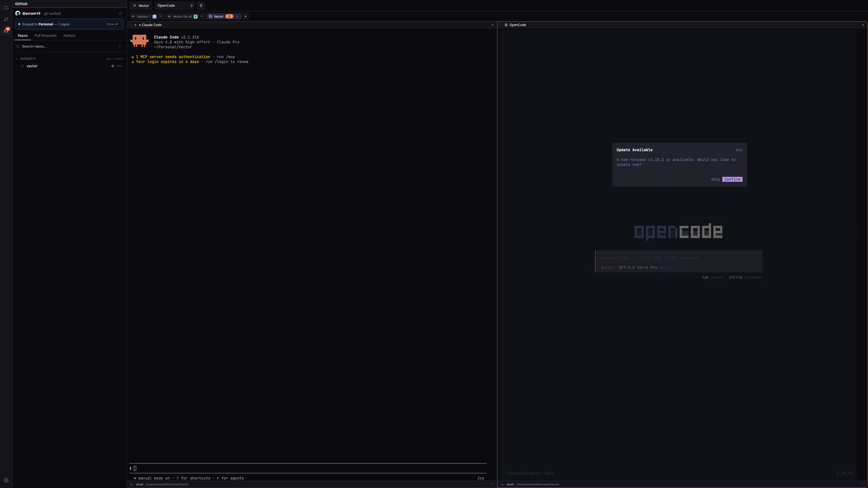868x488 pixels.
Task: Open the git branch sidebar icon
Action: click(x=6, y=19)
